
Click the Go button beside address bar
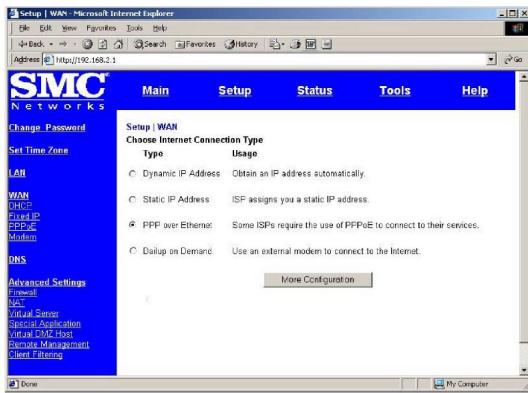514,60
